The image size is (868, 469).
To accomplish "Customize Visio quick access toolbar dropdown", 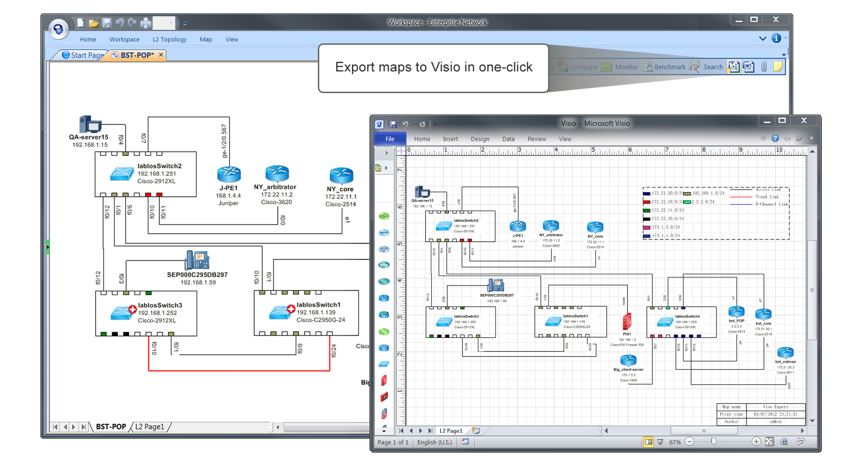I will (x=434, y=124).
